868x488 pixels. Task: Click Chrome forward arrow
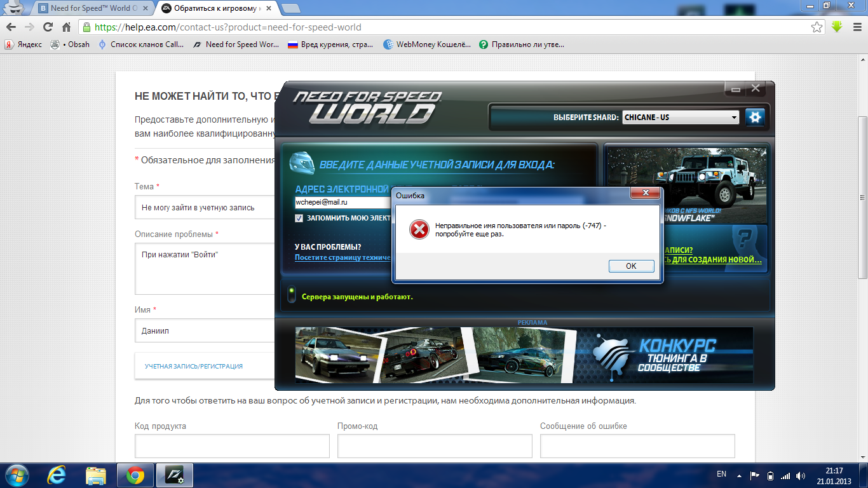[29, 27]
